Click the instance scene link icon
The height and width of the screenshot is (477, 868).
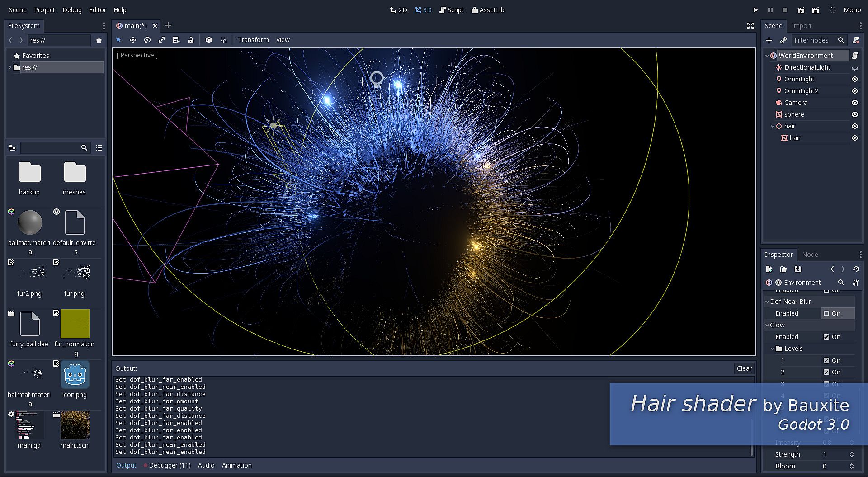click(x=783, y=40)
